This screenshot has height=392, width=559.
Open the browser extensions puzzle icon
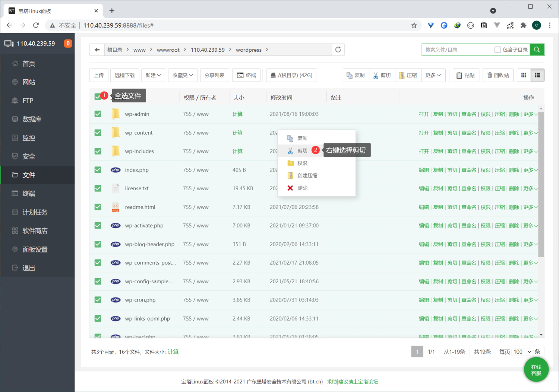[523, 25]
